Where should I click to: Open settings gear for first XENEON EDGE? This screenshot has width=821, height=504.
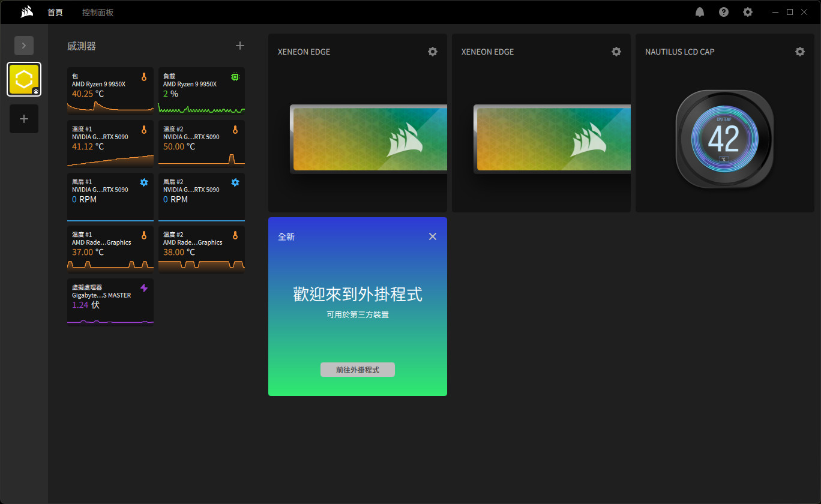click(433, 52)
